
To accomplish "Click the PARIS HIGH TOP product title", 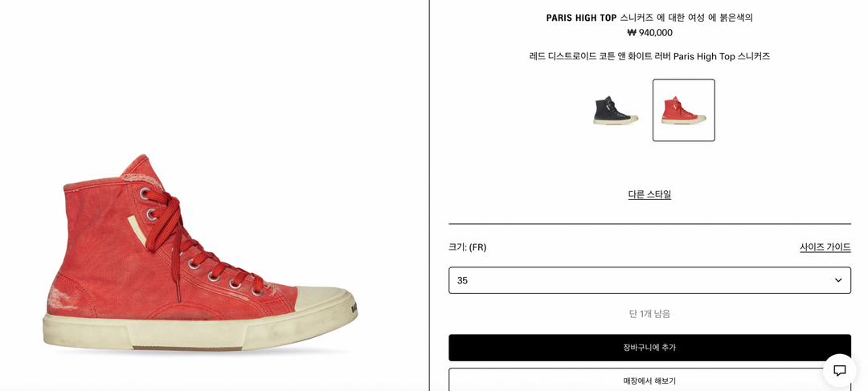I will [581, 18].
